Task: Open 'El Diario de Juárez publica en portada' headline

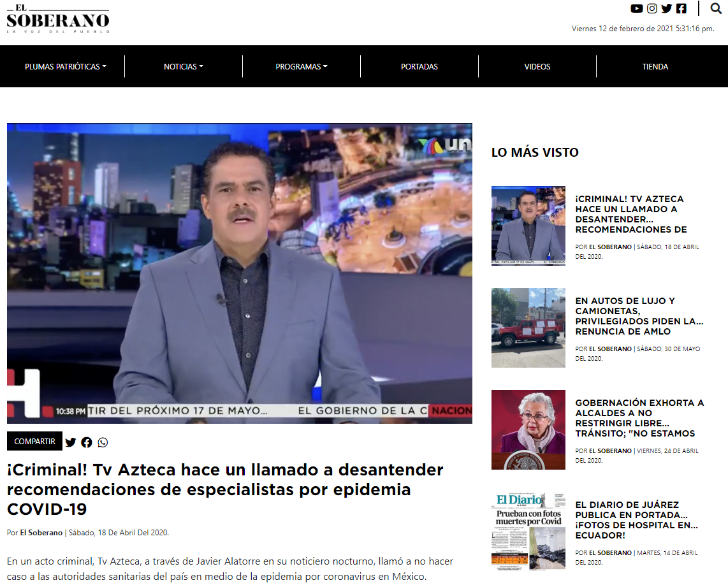Action: click(x=637, y=520)
